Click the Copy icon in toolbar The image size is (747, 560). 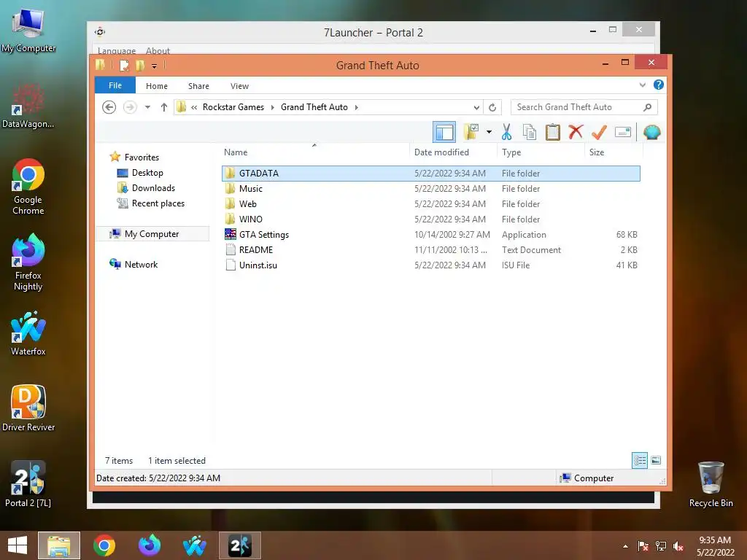click(x=530, y=132)
